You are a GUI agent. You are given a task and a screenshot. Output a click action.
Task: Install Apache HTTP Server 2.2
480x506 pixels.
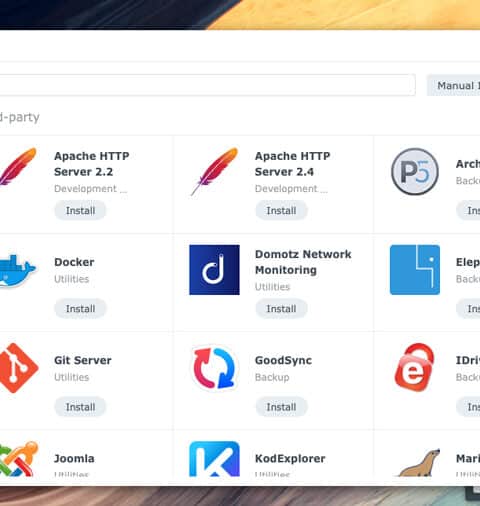point(80,211)
